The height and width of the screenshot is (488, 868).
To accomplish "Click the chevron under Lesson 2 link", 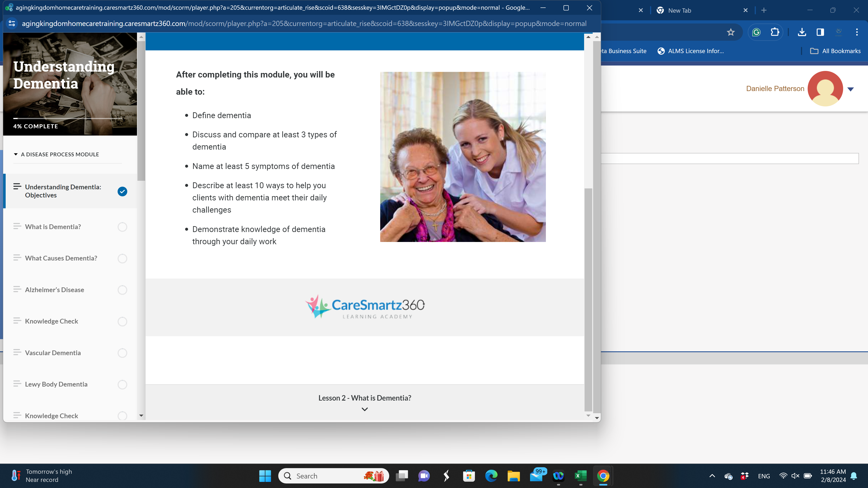I will pos(365,409).
